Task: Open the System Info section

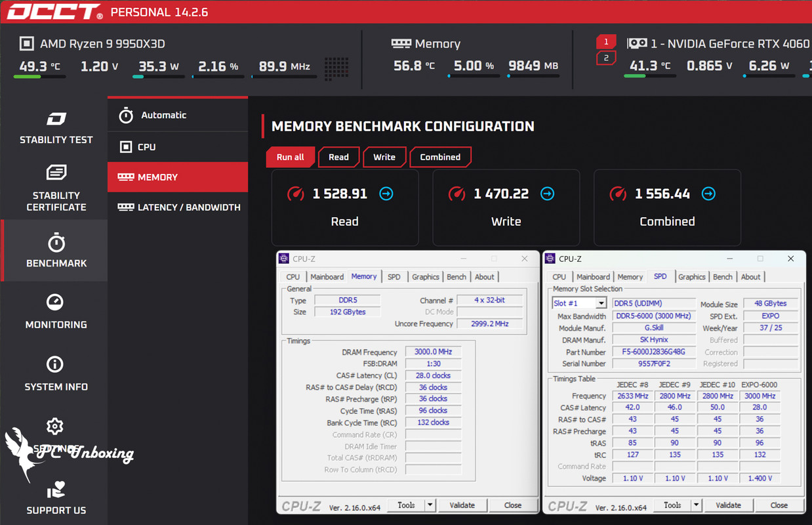Action: pyautogui.click(x=56, y=374)
